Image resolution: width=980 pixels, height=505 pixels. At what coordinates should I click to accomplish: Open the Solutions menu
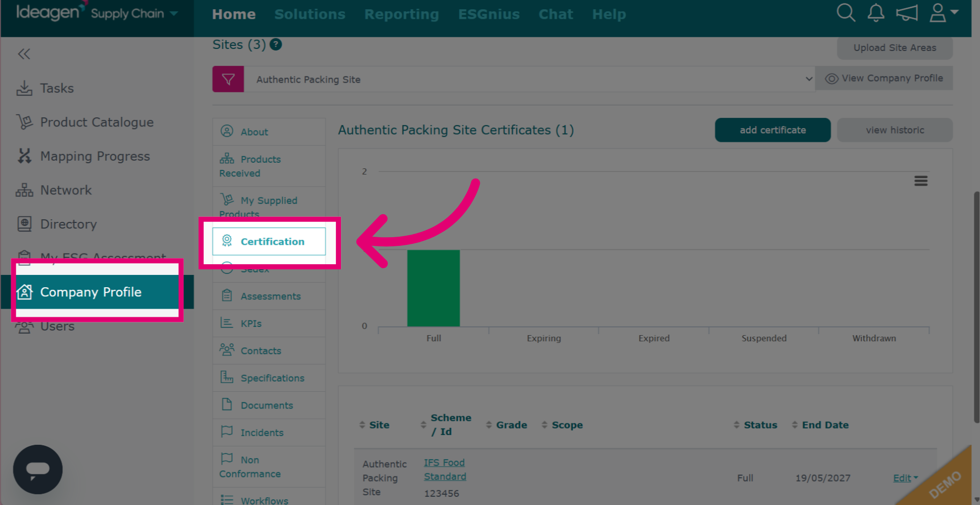[x=310, y=14]
